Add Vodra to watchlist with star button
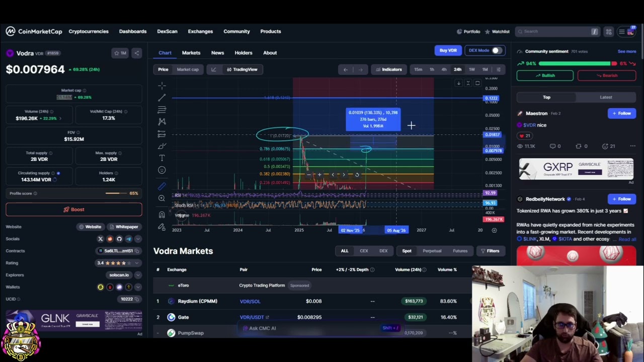 point(120,53)
